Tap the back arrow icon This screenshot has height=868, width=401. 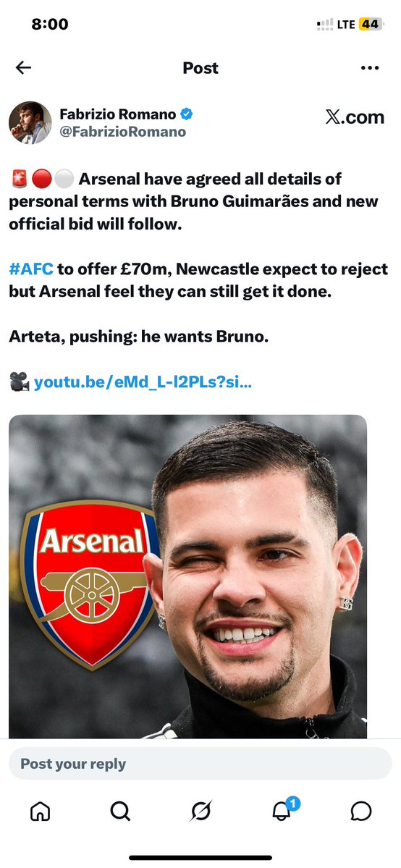23,67
